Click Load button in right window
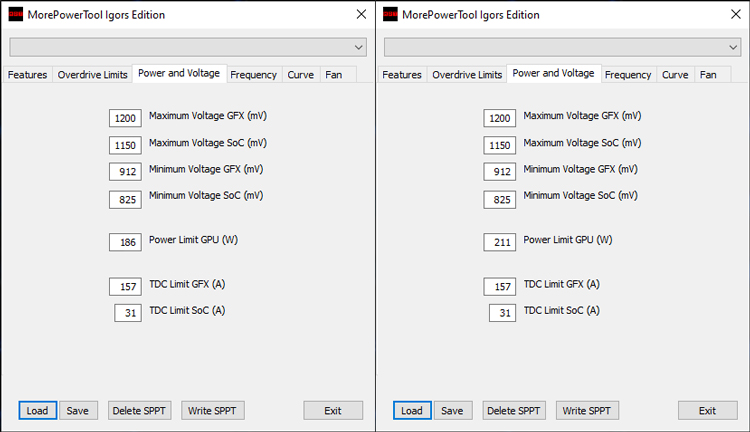Screen dimensions: 750x432 point(412,410)
